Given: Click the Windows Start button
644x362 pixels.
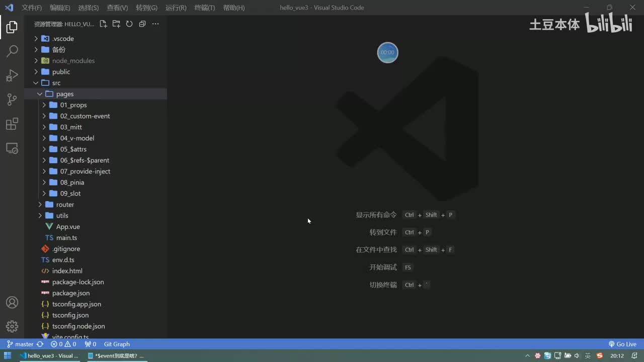Looking at the screenshot, I should pyautogui.click(x=8, y=356).
